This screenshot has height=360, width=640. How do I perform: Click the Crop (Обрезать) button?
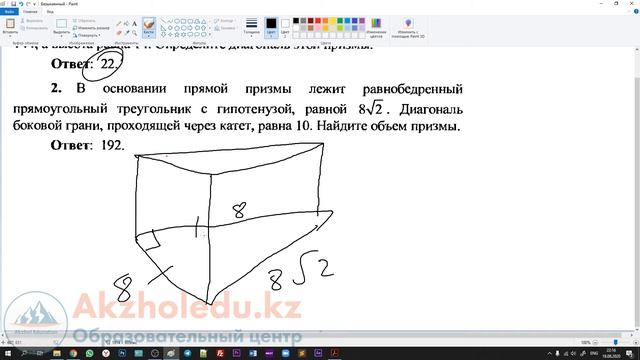pos(84,20)
